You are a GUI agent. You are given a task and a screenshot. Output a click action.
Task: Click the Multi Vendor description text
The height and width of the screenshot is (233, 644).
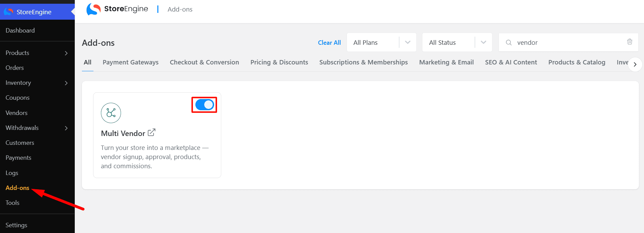[155, 157]
